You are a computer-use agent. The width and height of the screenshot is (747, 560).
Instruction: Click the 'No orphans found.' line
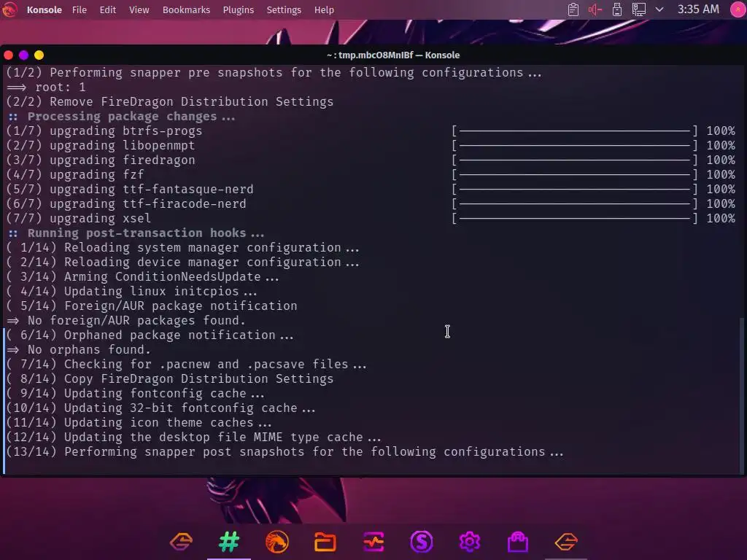pos(79,349)
